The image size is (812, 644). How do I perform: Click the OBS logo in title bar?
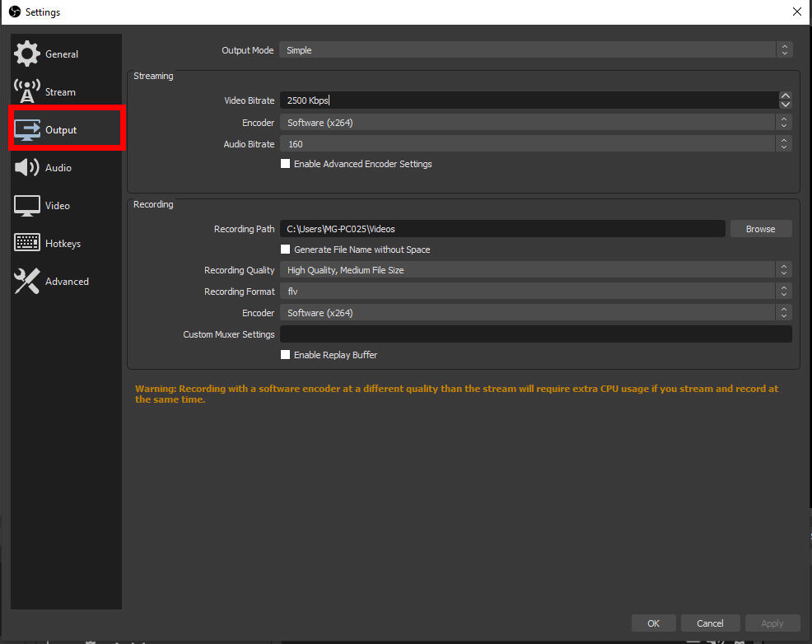[x=14, y=12]
